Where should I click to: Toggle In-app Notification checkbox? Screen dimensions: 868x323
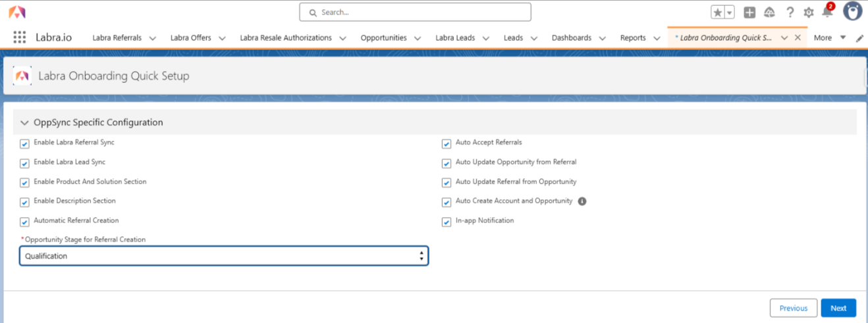pyautogui.click(x=447, y=222)
